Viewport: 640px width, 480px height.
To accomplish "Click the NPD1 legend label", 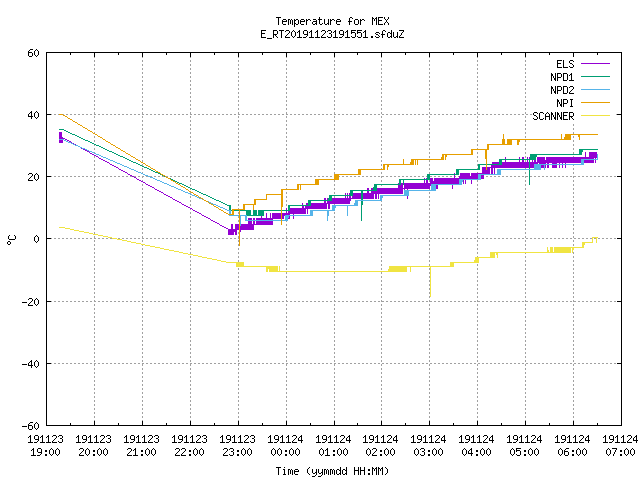I will coord(562,77).
